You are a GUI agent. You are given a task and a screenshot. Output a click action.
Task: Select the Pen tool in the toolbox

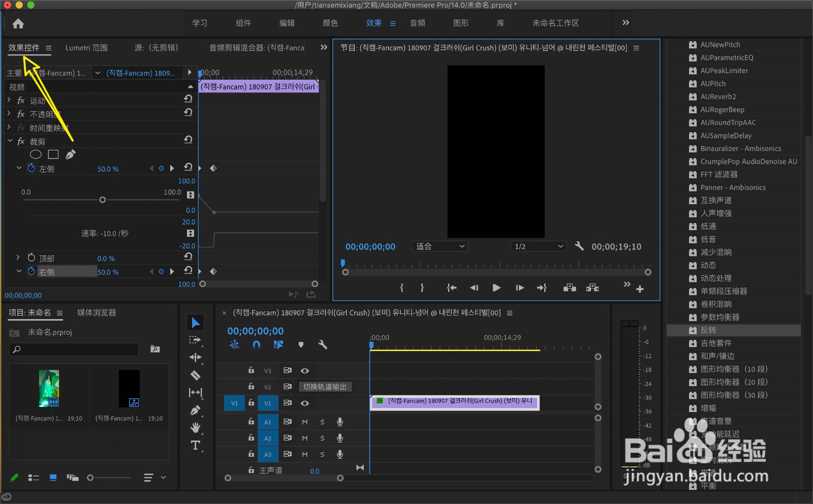pos(195,410)
